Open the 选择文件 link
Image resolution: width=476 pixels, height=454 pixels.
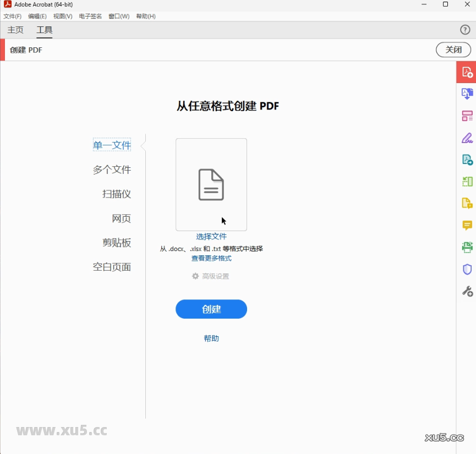211,236
